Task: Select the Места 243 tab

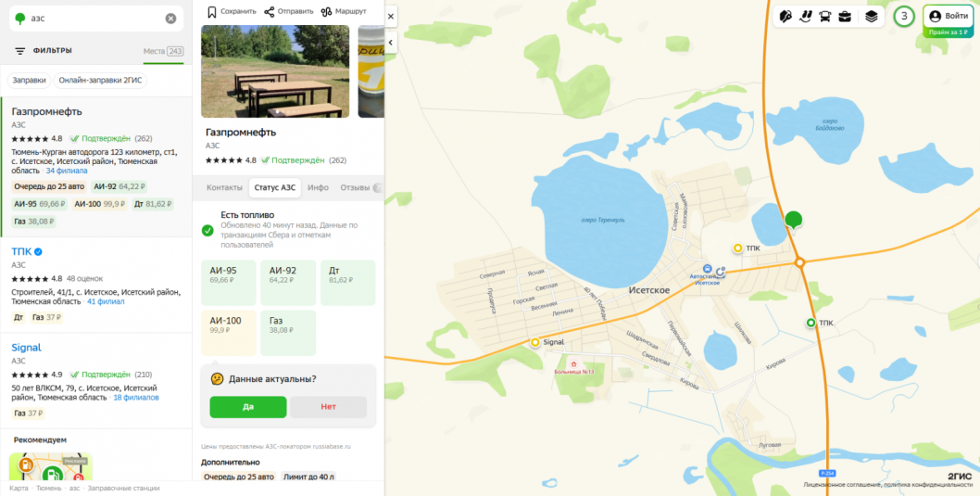Action: 163,51
